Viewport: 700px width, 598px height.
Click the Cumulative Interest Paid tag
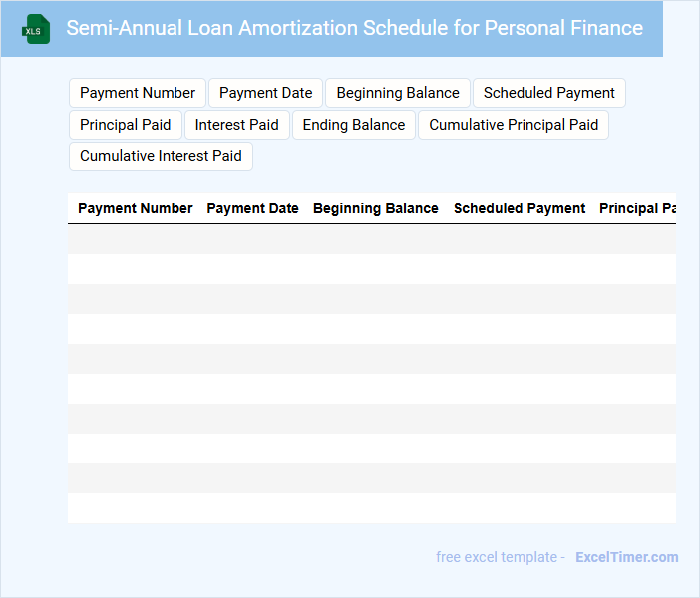[x=161, y=156]
